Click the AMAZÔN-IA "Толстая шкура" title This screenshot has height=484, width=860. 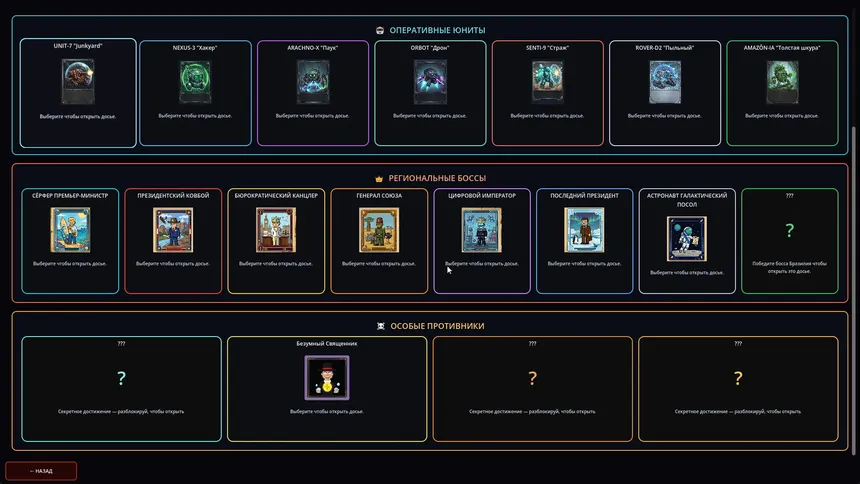pyautogui.click(x=782, y=48)
